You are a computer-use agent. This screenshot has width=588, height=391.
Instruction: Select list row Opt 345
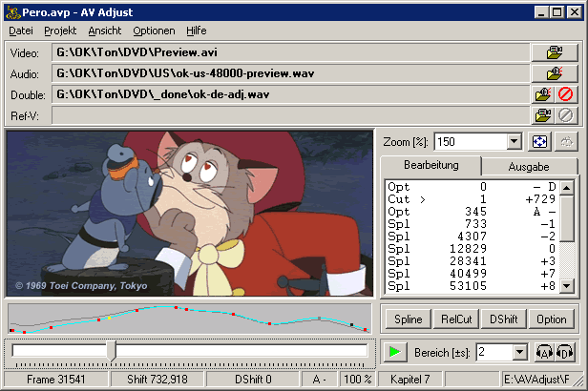click(x=472, y=211)
